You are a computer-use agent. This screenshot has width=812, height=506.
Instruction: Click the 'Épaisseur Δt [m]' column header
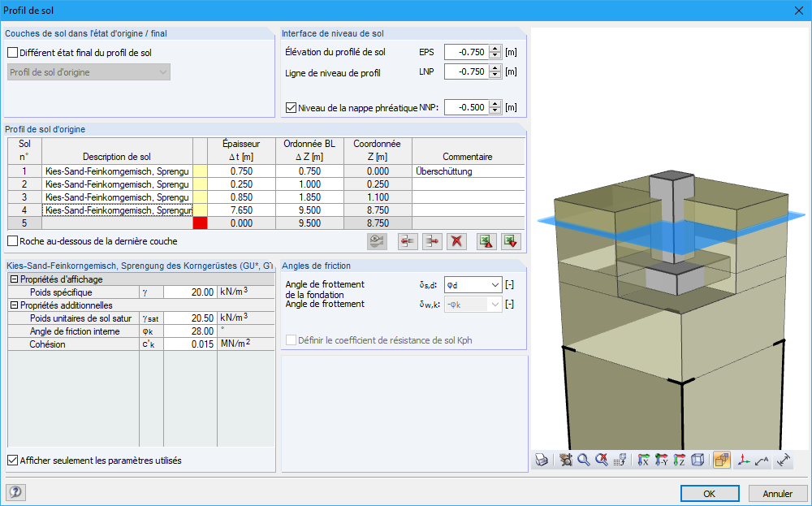tap(241, 151)
